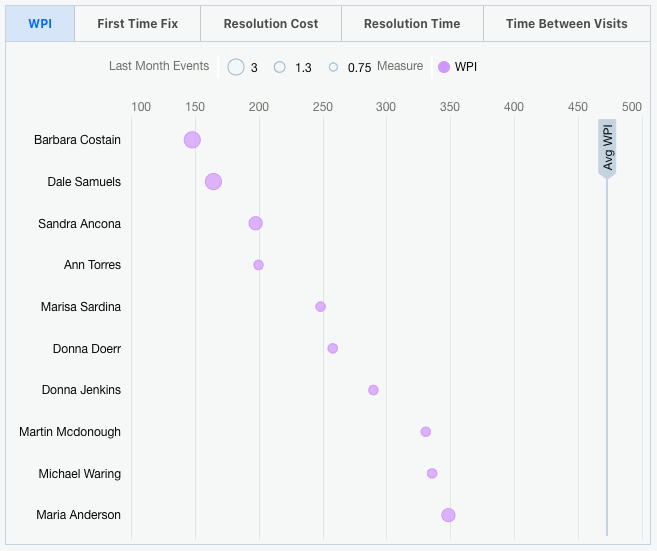Select the Donna Jenkins bubble
657x551 pixels.
pos(373,390)
